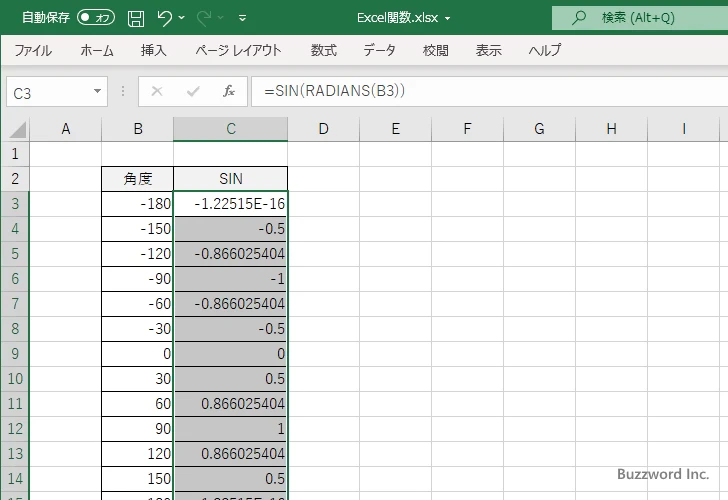Viewport: 728px width, 500px height.
Task: Open the Customize Quick Access Toolbar arrow
Action: pyautogui.click(x=242, y=18)
